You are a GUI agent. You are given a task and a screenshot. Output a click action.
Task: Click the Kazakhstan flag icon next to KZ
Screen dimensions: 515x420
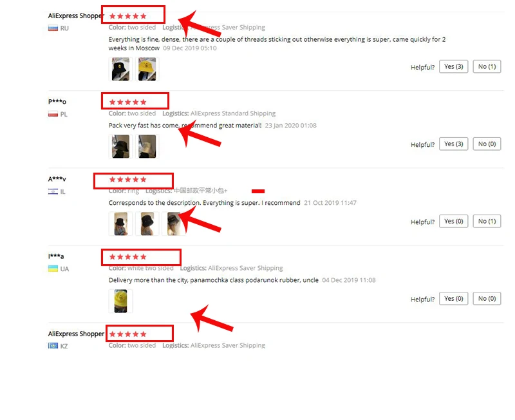pyautogui.click(x=53, y=346)
